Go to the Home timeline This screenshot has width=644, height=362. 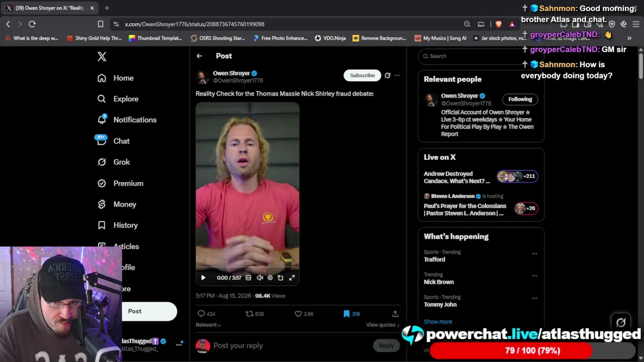click(116, 78)
